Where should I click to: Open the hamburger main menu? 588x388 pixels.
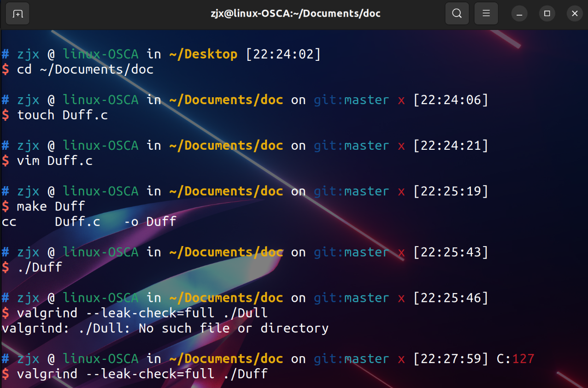click(x=486, y=13)
